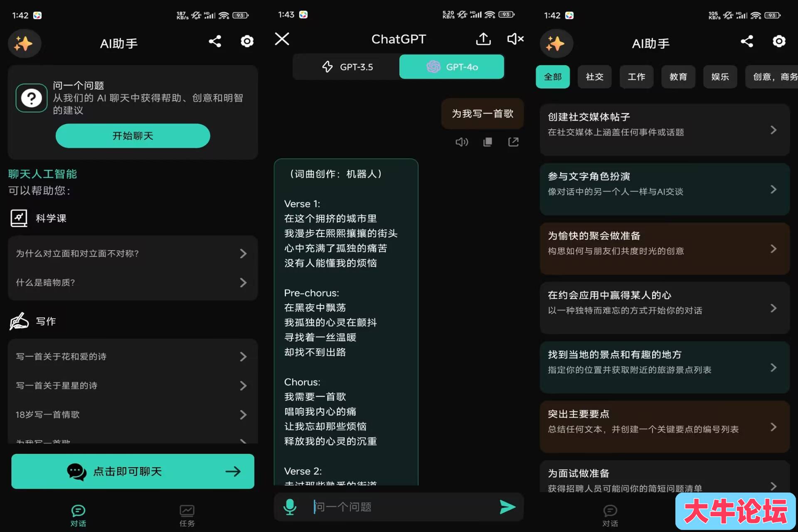Tap the share icon on the left AI助手 screen
The height and width of the screenshot is (532, 798).
click(x=215, y=41)
